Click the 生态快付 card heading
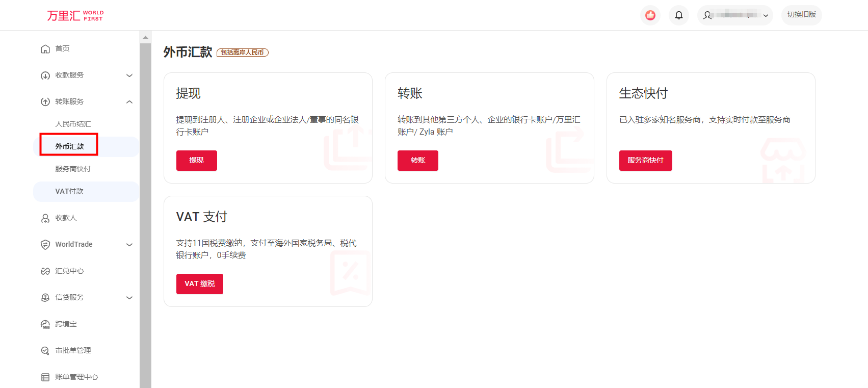Image resolution: width=868 pixels, height=388 pixels. pyautogui.click(x=643, y=93)
